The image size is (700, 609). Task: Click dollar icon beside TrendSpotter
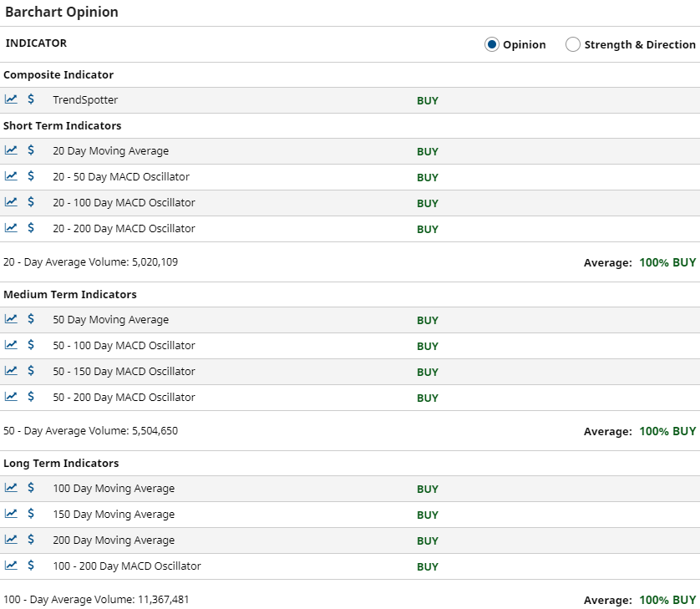point(31,99)
